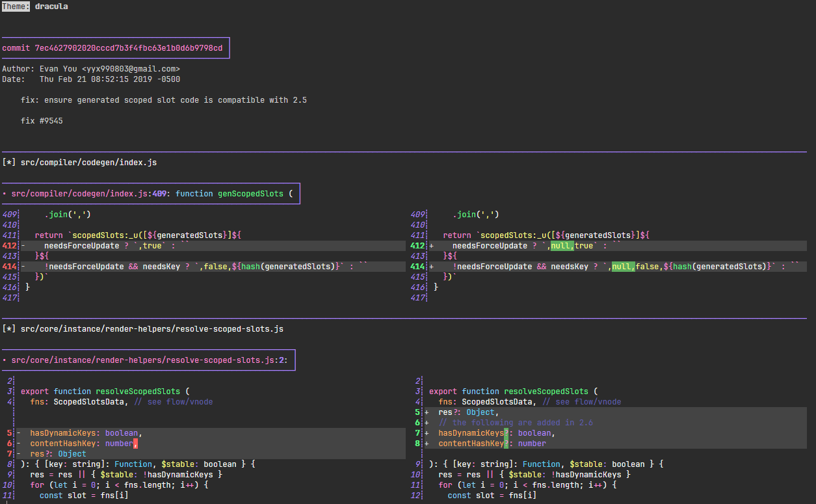Click red-highlighted comma after 'contentHashKey: number'

[x=135, y=444]
